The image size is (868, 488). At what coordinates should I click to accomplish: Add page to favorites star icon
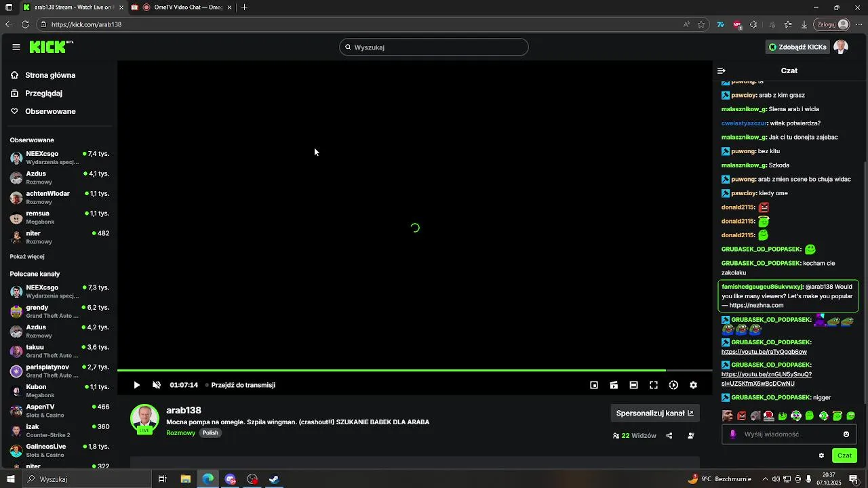click(x=701, y=24)
